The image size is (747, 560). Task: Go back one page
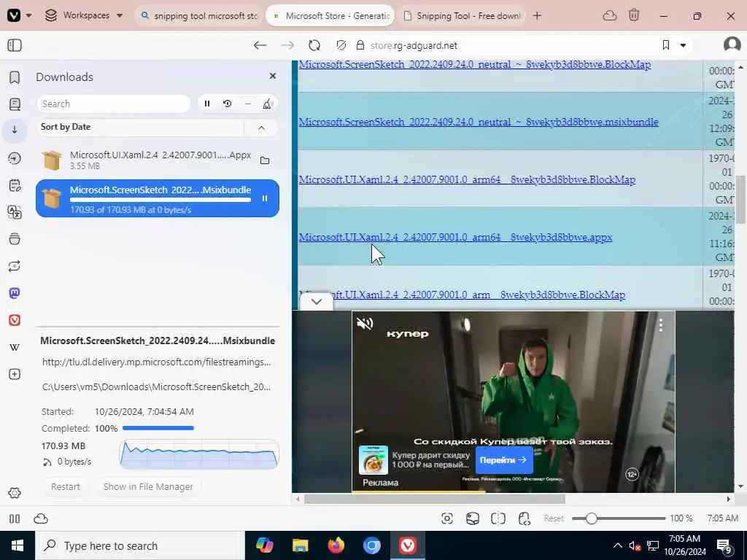260,45
